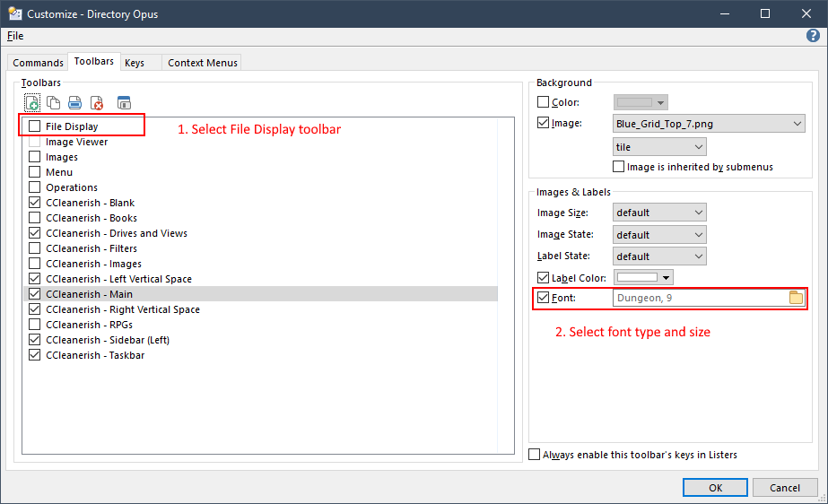Uncheck CCleanerish - Main checkbox
This screenshot has width=828, height=504.
point(34,294)
